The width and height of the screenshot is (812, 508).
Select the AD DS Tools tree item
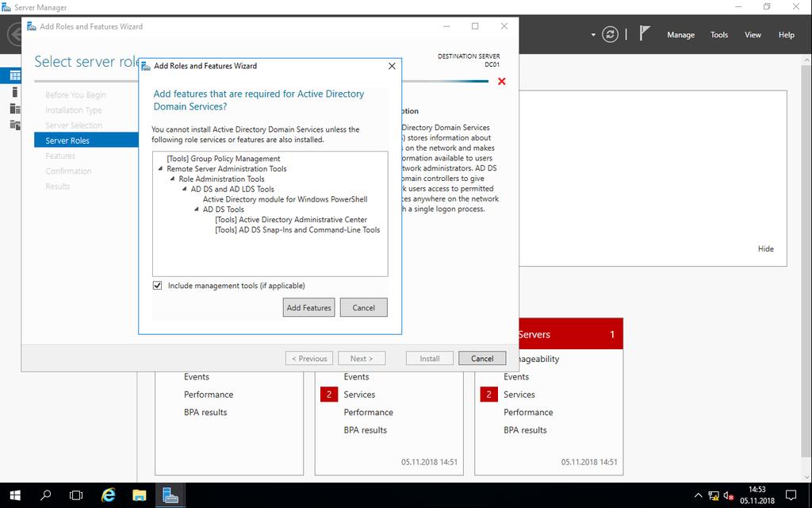223,210
